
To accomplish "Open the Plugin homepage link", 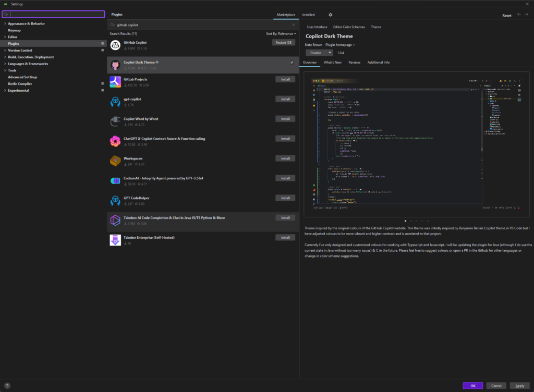I will (x=339, y=45).
